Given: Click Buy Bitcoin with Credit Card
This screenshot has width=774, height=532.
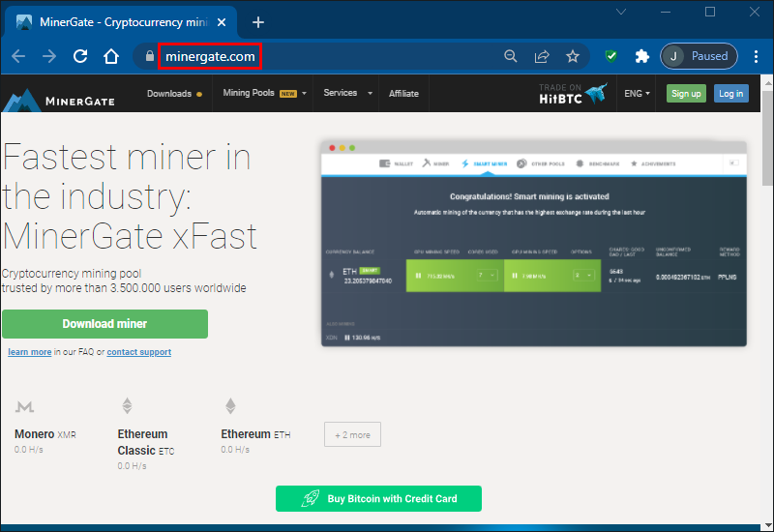Looking at the screenshot, I should [x=378, y=498].
